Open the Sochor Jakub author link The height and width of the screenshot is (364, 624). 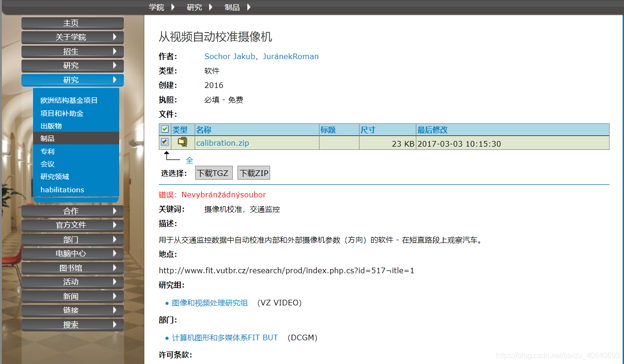(229, 56)
